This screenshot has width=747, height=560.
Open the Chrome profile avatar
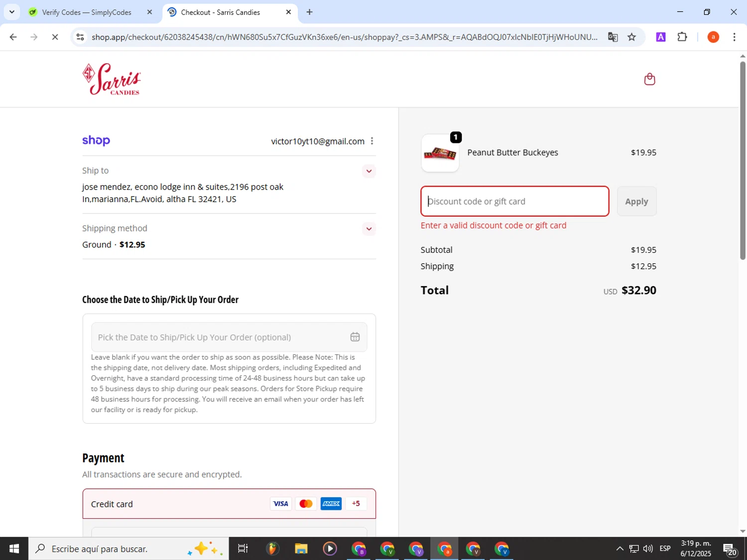(713, 37)
